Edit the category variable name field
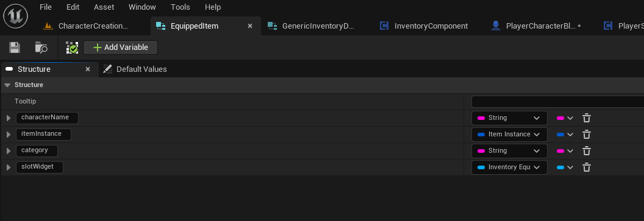Viewport: 644px width, 221px height. (37, 150)
